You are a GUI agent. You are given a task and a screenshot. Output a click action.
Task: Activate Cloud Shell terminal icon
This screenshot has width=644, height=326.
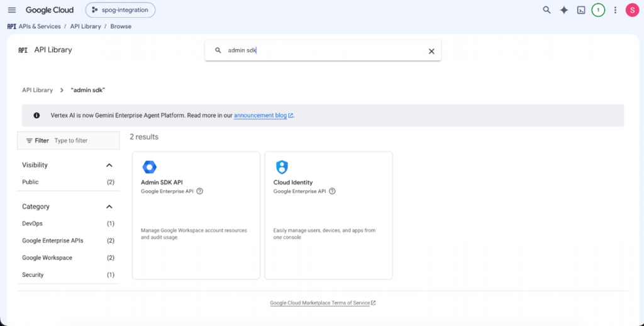(581, 10)
